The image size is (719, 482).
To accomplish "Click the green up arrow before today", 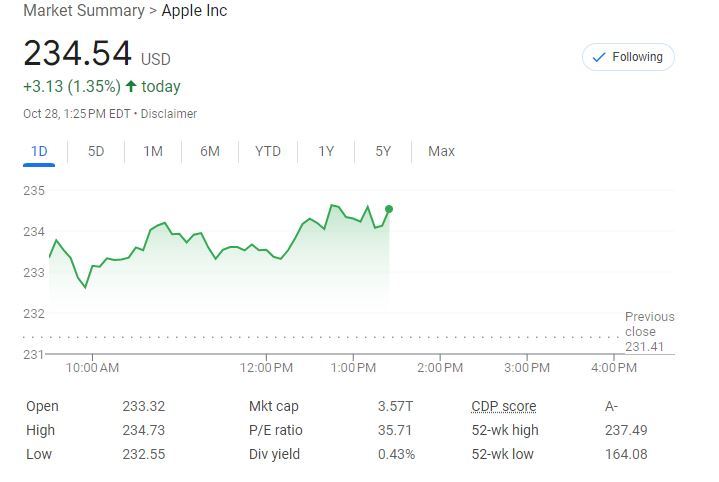I will [x=130, y=87].
